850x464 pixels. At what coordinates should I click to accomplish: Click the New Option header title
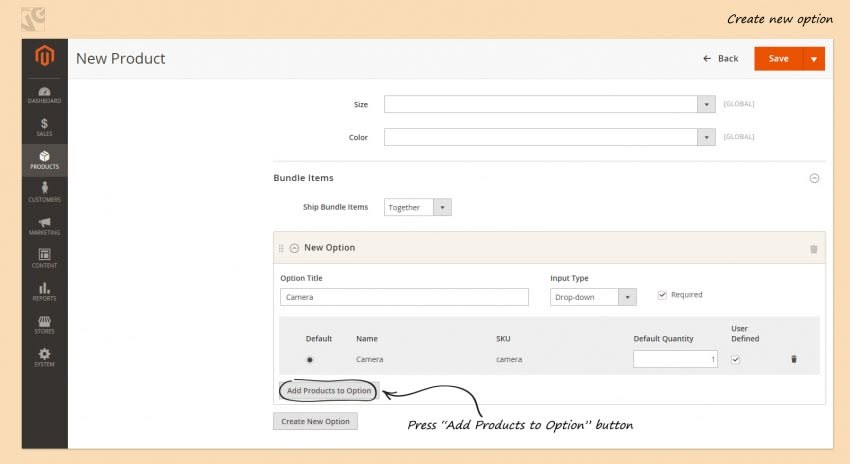[x=330, y=248]
